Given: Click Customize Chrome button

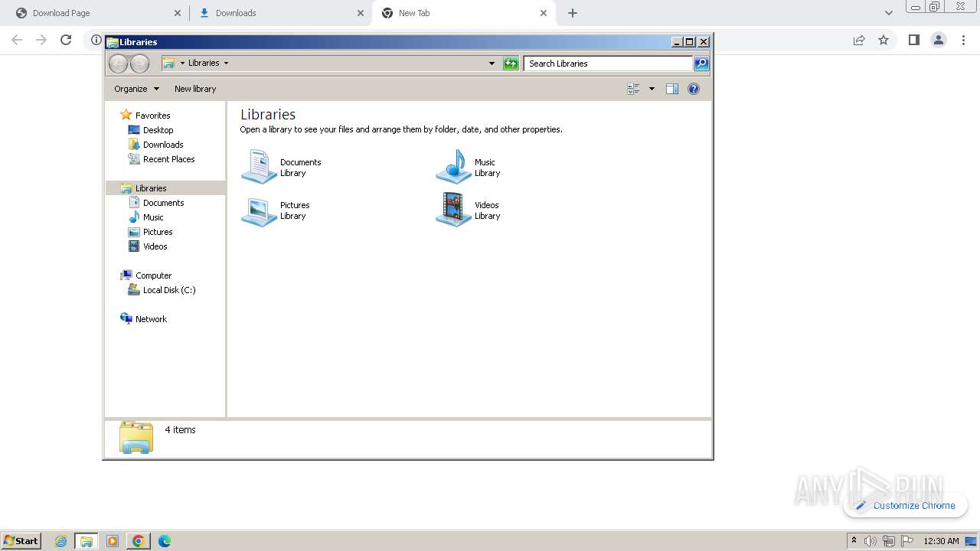Looking at the screenshot, I should (x=906, y=505).
